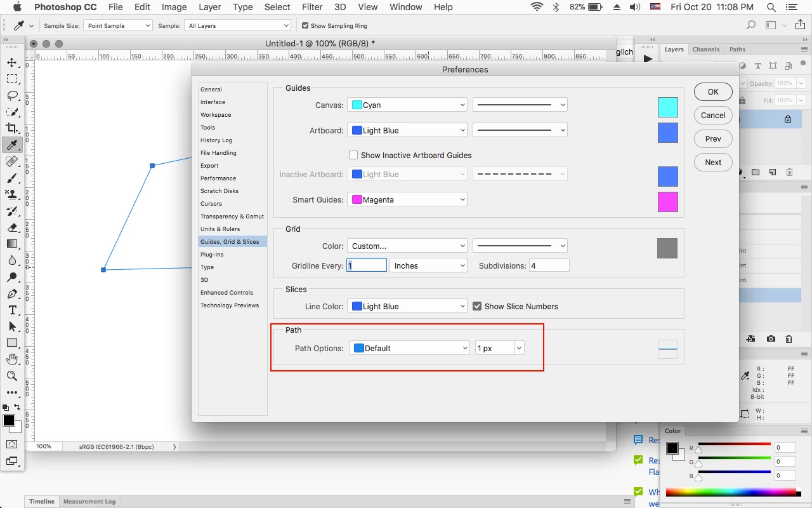Viewport: 812px width, 508px height.
Task: Select the Rectangle shape tool
Action: [x=12, y=343]
